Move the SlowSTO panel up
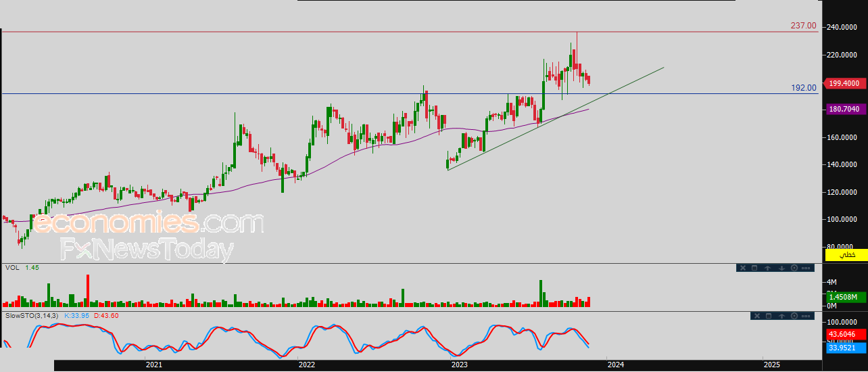 pos(781,316)
